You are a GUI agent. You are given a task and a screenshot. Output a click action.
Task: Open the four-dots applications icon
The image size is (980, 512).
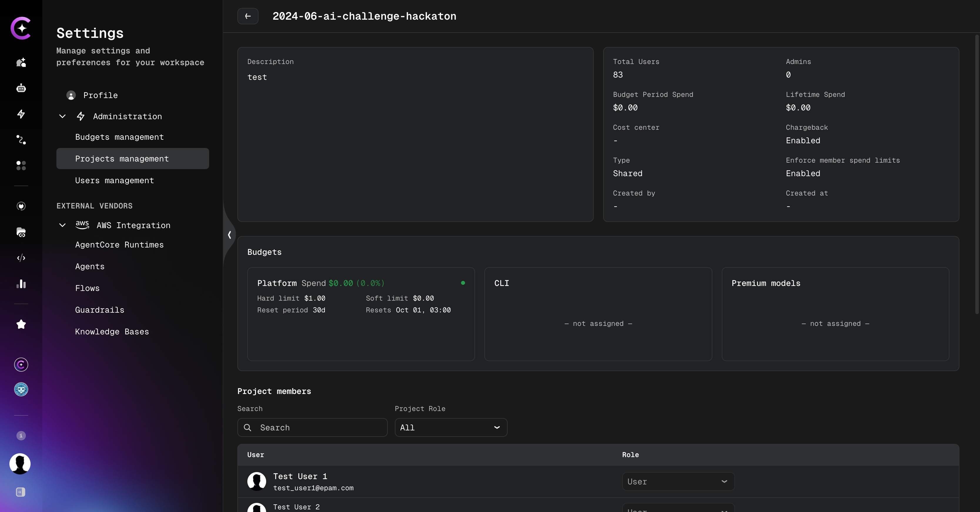[21, 165]
